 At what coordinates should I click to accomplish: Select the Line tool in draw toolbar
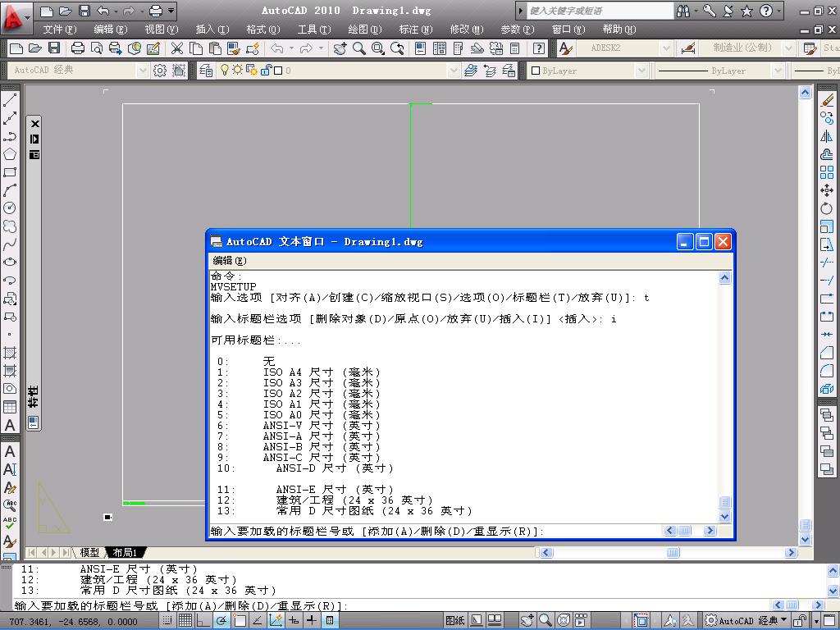(10, 100)
